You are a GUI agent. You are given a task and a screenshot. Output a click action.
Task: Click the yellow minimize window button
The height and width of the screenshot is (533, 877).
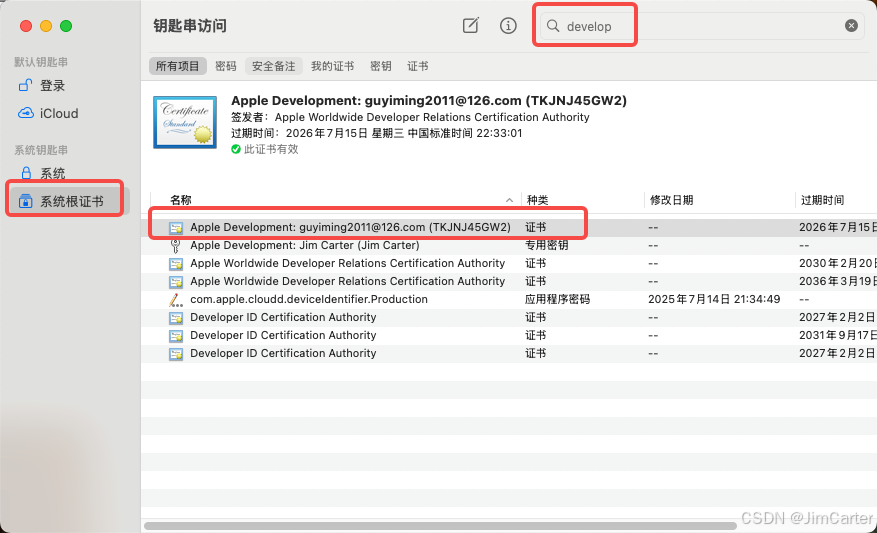[46, 26]
